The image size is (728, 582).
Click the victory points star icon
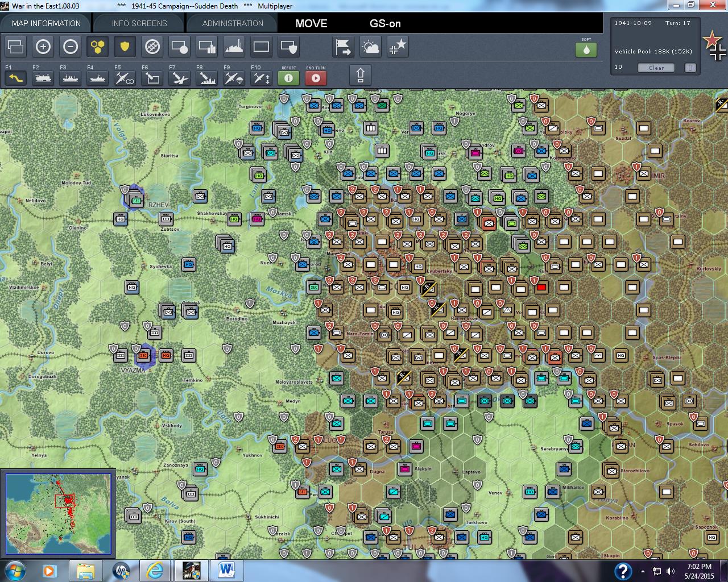398,47
